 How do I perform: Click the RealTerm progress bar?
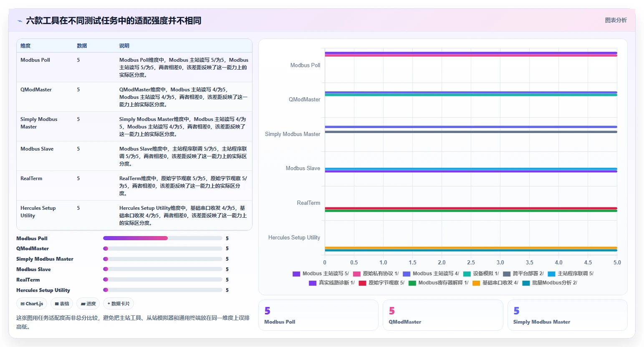pyautogui.click(x=163, y=279)
